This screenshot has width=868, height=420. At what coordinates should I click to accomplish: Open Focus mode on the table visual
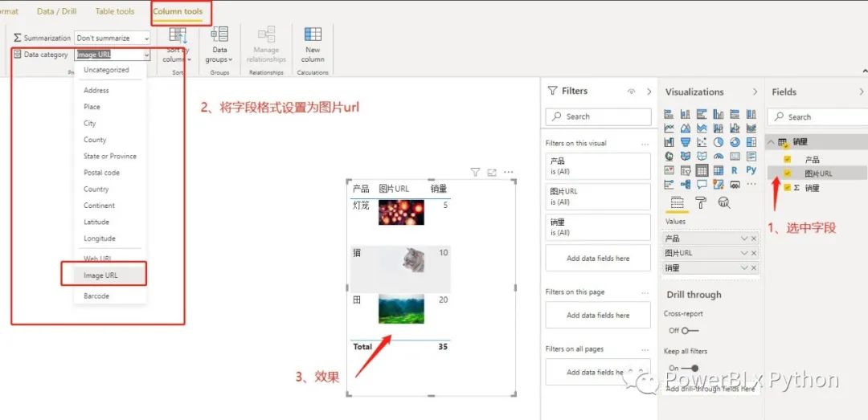(492, 172)
